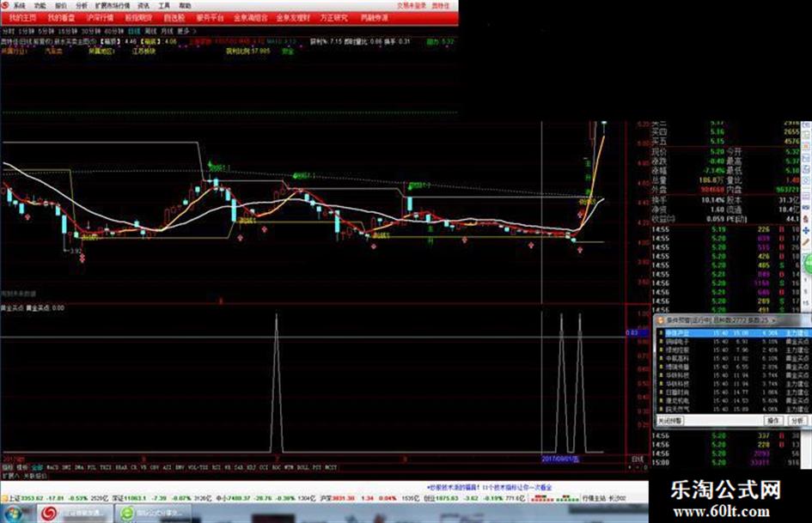812x523 pixels.
Task: Click the 分析 button in the alert window
Action: tap(797, 421)
